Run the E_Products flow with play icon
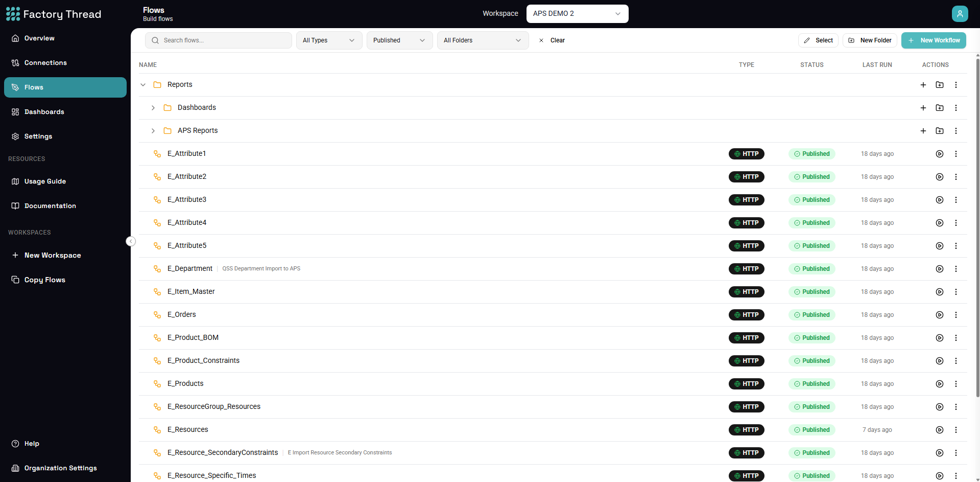980x482 pixels. [x=939, y=384]
